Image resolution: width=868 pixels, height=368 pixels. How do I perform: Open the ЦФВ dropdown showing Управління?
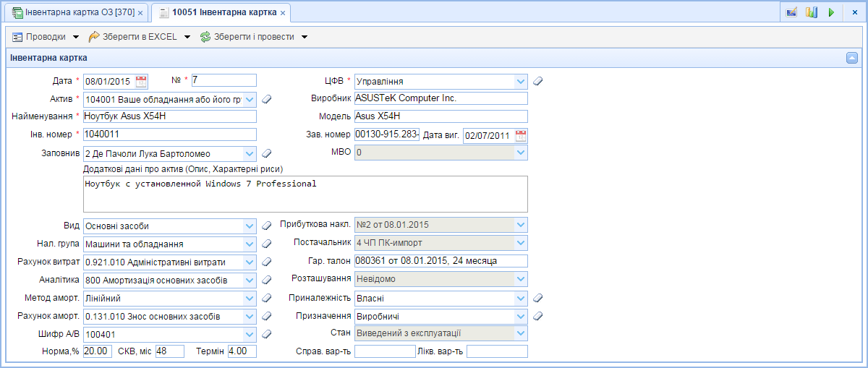(x=521, y=81)
